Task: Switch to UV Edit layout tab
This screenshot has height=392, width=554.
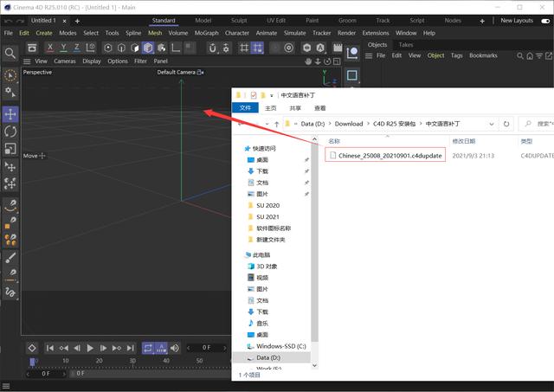Action: point(276,21)
